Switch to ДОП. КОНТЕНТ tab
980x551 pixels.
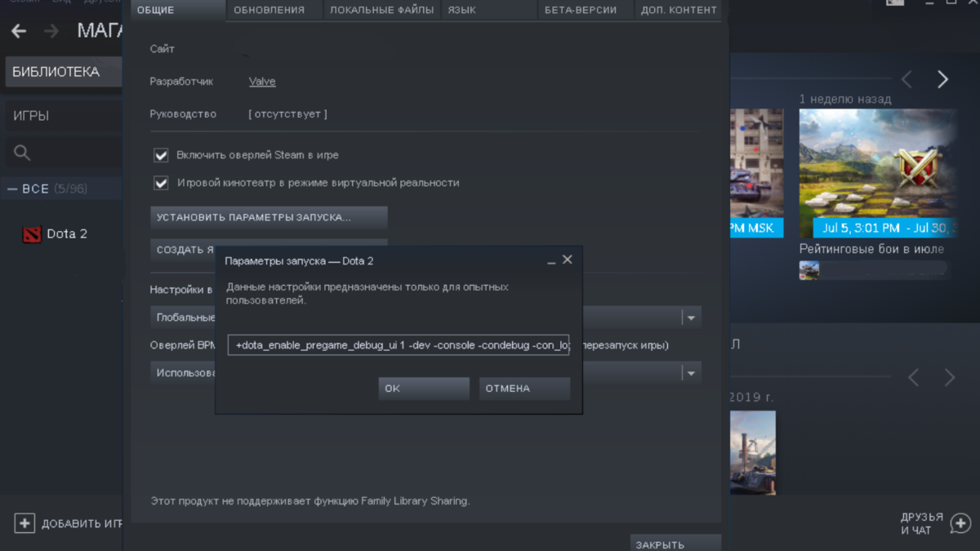pos(679,10)
